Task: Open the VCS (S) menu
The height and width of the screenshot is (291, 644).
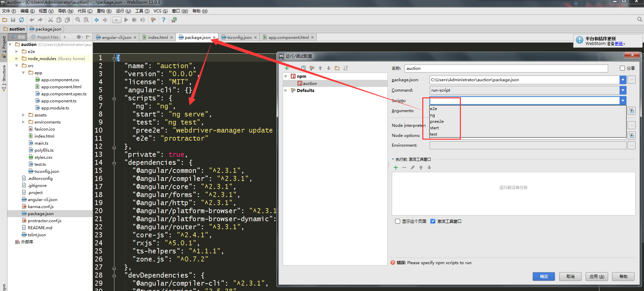Action: [161, 11]
